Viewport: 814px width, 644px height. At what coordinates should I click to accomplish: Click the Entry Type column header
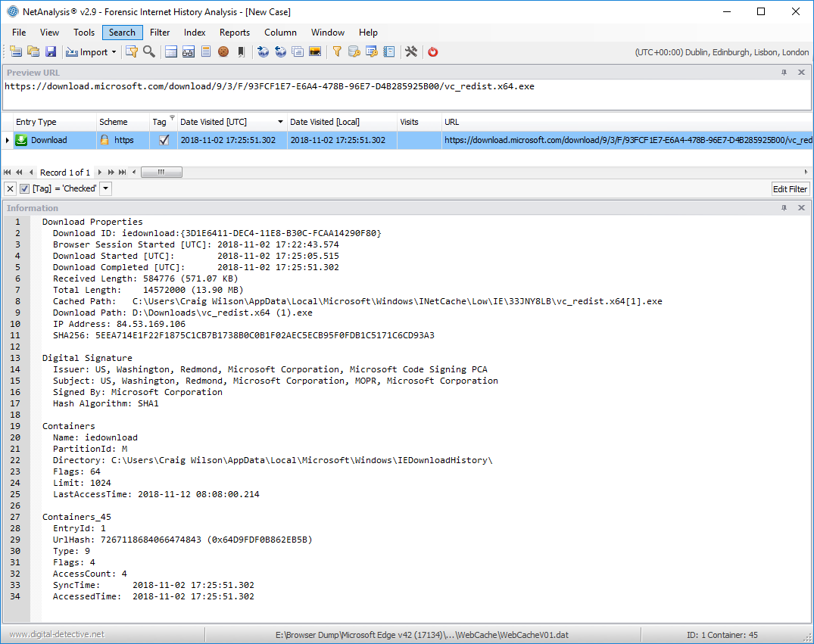coord(55,122)
